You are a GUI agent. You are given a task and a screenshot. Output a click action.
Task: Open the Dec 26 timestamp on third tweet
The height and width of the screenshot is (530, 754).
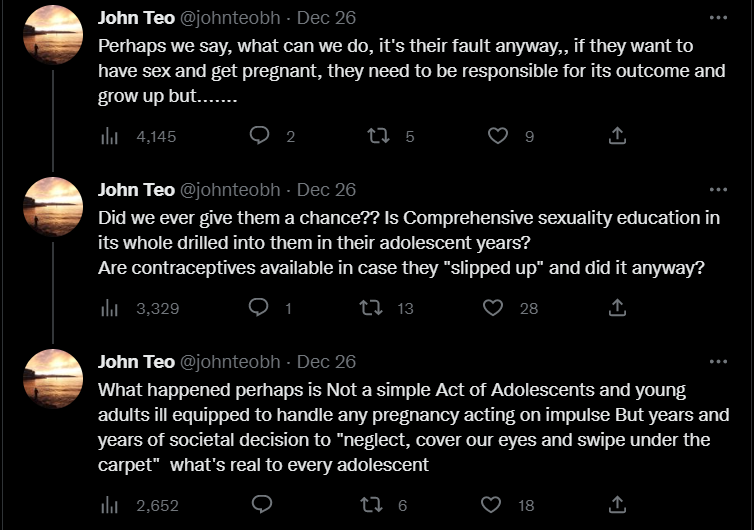(x=326, y=362)
